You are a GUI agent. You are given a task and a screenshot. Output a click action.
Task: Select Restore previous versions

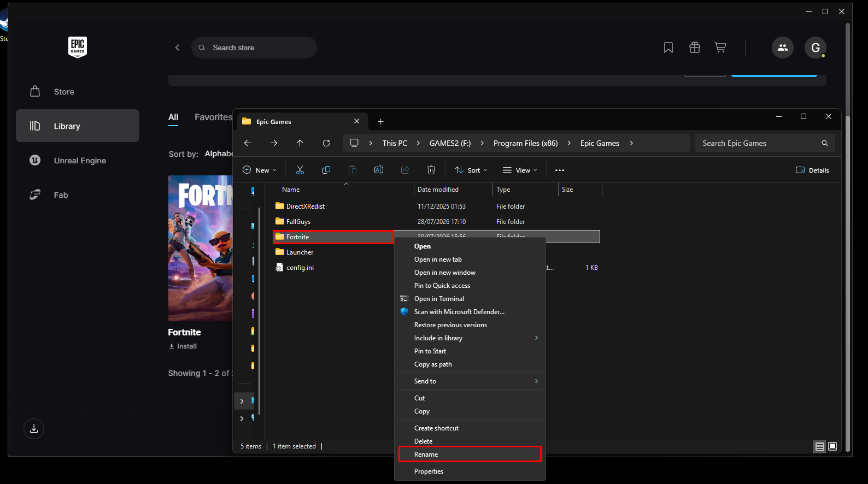click(x=470, y=325)
